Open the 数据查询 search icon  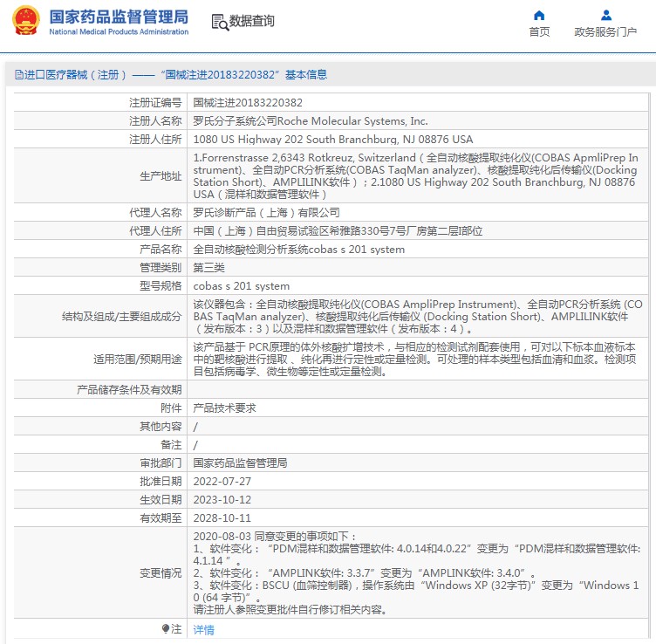(220, 22)
